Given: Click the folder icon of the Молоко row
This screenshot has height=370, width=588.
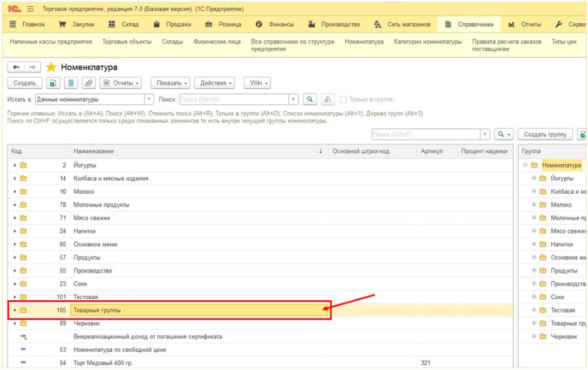Looking at the screenshot, I should pyautogui.click(x=24, y=191).
